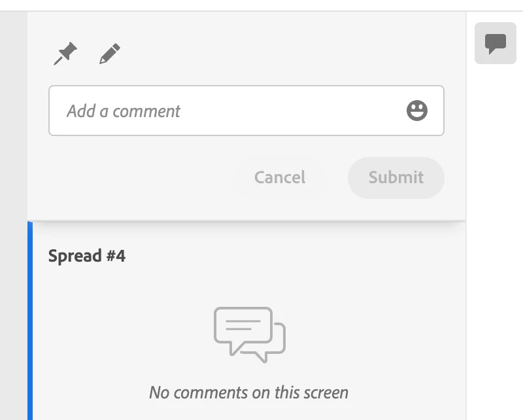The image size is (523, 420).
Task: Open the emoji picker in comment box
Action: 416,111
